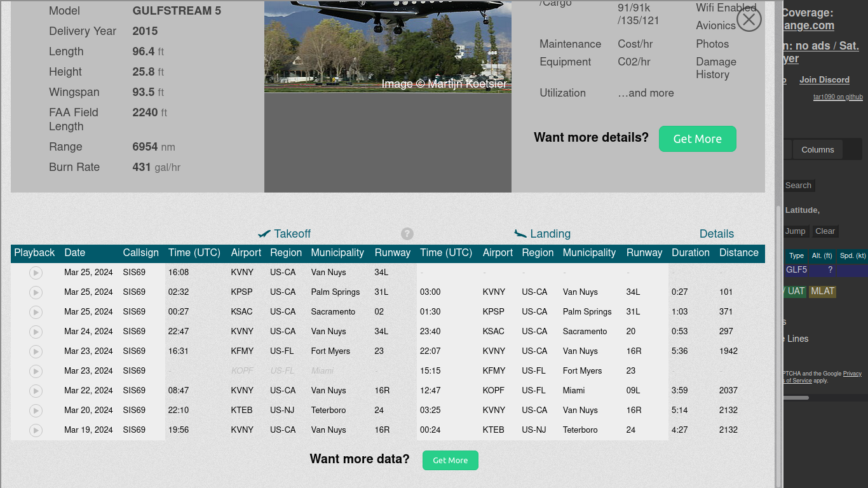The width and height of the screenshot is (868, 488).
Task: Play back the Mar 19 19:56 flight
Action: click(36, 430)
